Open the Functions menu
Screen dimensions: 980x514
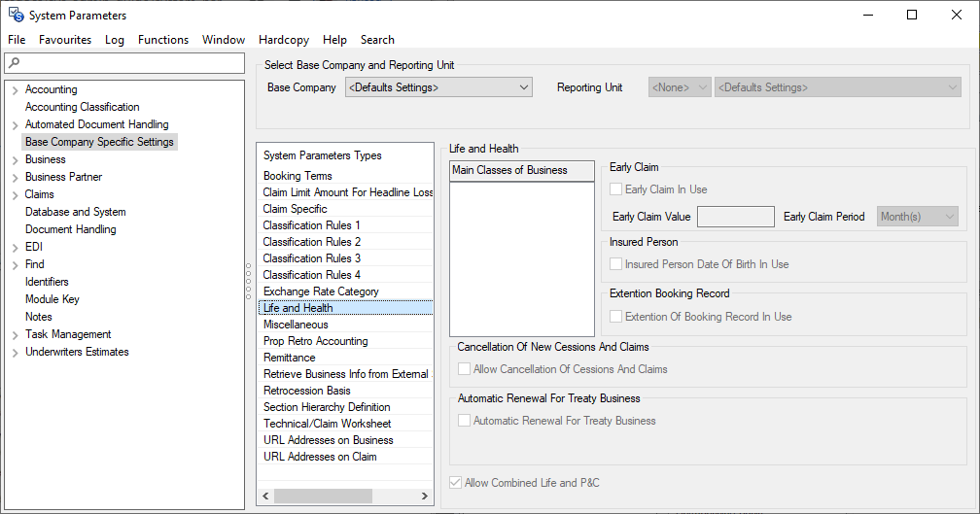[x=162, y=40]
